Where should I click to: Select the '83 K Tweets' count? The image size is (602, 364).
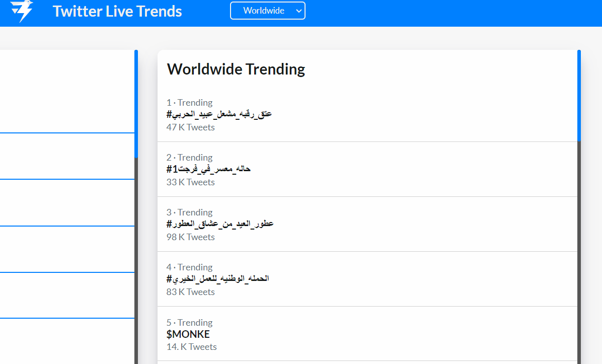click(190, 292)
